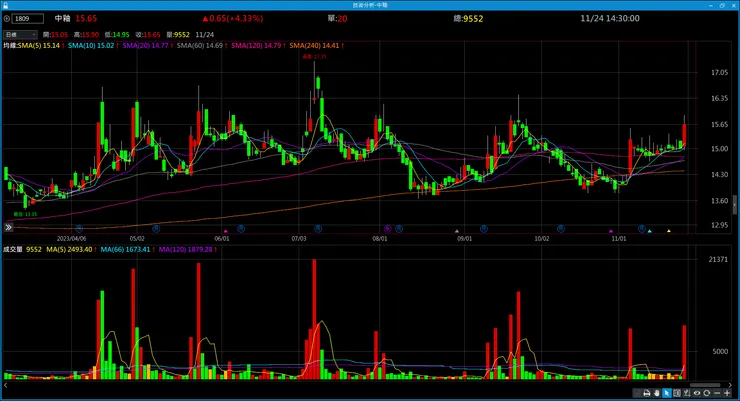This screenshot has width=740, height=401.
Task: Click the 2023/04/06 date axis label
Action: click(71, 239)
